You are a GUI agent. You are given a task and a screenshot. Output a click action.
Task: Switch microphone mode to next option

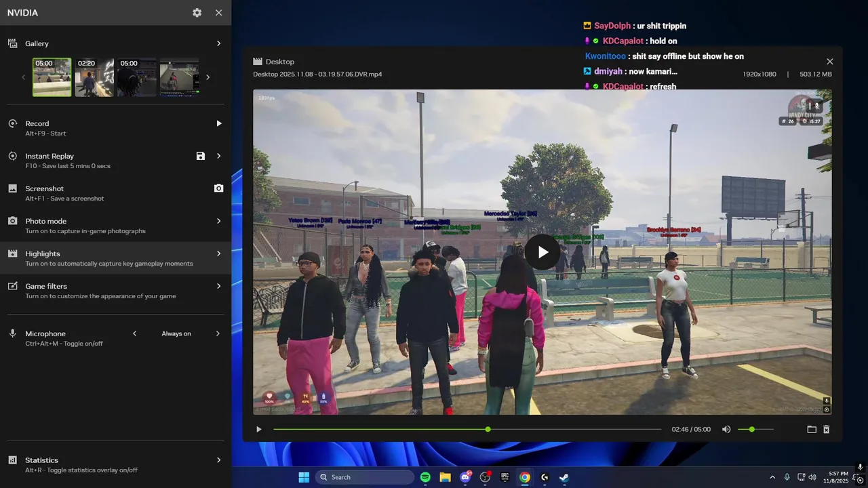[x=218, y=333]
